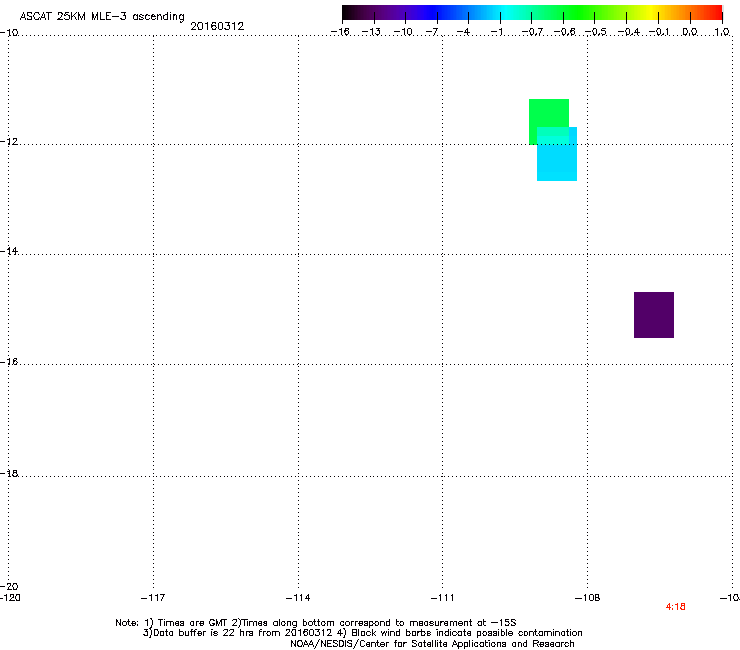This screenshot has width=740, height=650.
Task: Click the NOAA/NESDIS credit line
Action: pos(432,644)
